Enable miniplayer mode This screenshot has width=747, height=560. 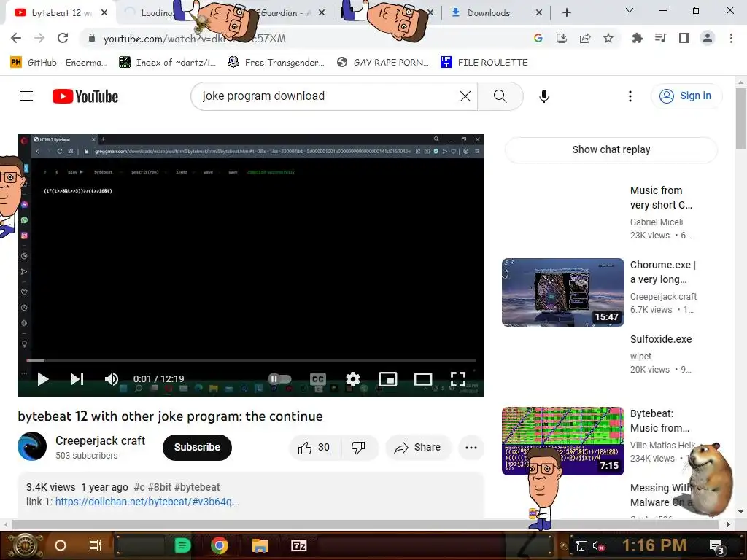tap(388, 379)
